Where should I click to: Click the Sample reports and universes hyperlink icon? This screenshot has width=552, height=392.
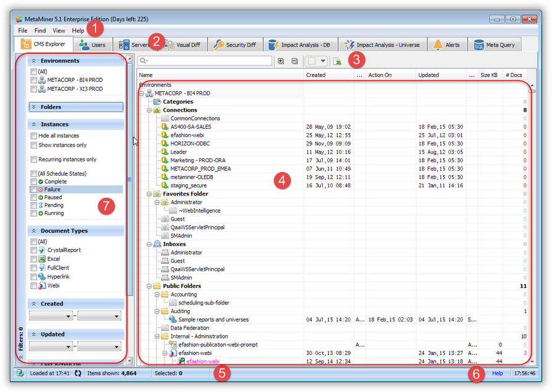(x=172, y=319)
